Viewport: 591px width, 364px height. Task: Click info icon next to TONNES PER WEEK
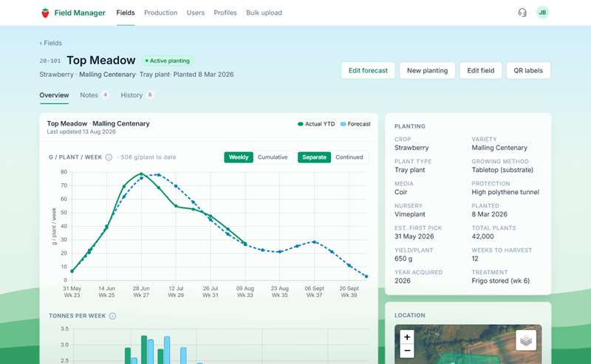[112, 316]
